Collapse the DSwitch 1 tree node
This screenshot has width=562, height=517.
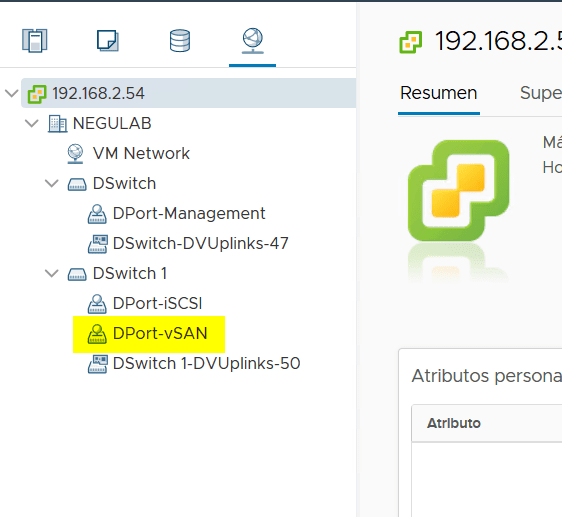pos(52,274)
